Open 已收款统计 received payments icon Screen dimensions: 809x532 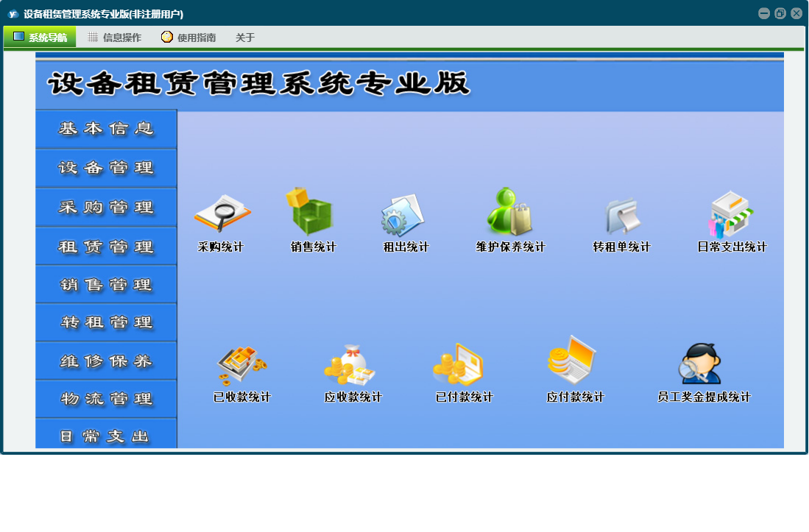pyautogui.click(x=241, y=366)
